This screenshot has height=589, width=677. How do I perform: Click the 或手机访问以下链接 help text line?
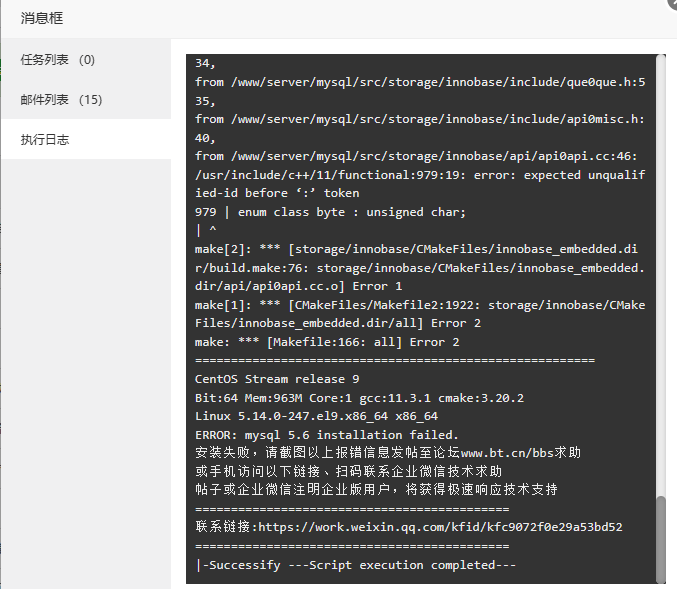348,471
